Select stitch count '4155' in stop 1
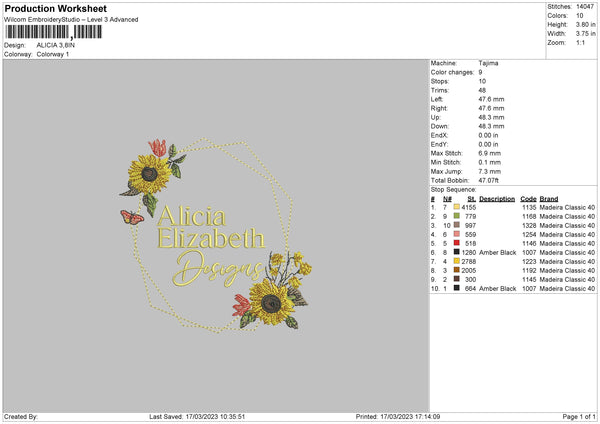Screen dimensions: 600x424 click(x=469, y=207)
